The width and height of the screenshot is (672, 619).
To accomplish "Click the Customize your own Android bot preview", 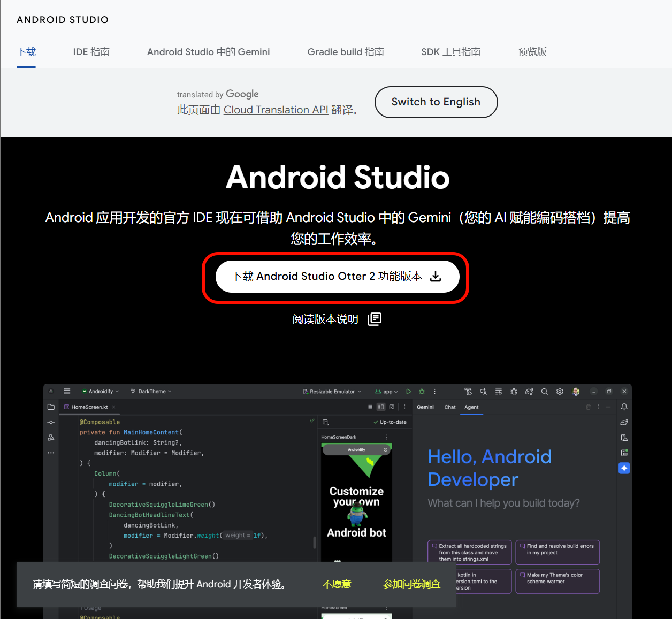I will point(356,502).
